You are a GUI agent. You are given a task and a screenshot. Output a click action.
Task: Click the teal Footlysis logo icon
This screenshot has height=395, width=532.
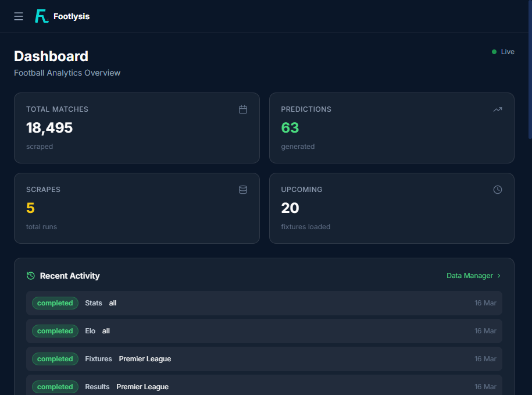40,16
